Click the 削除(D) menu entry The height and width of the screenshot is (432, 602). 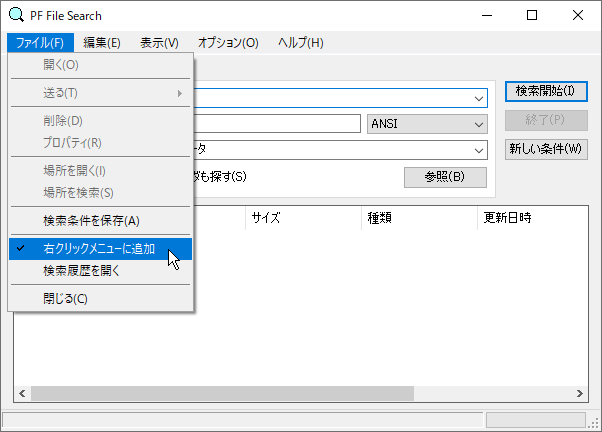click(101, 121)
